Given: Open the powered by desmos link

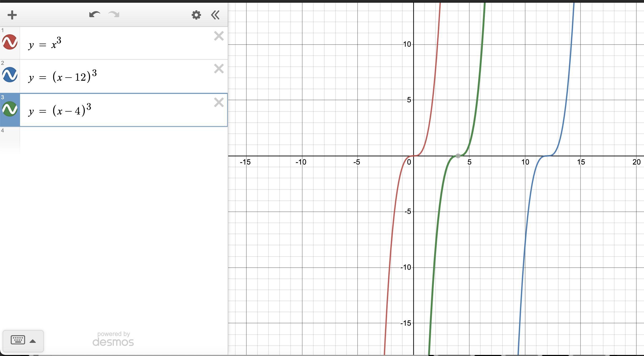Looking at the screenshot, I should pyautogui.click(x=113, y=339).
